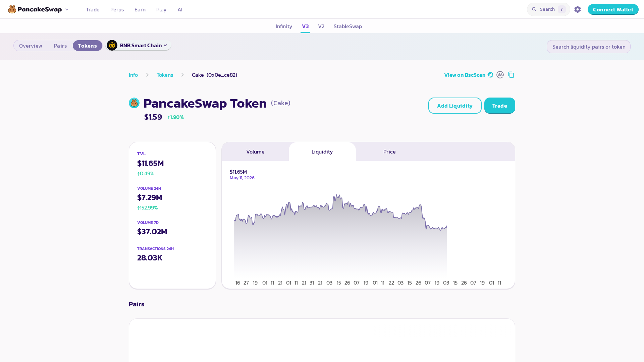Click the Volume 24H value $7.29M
644x362 pixels.
tap(150, 197)
